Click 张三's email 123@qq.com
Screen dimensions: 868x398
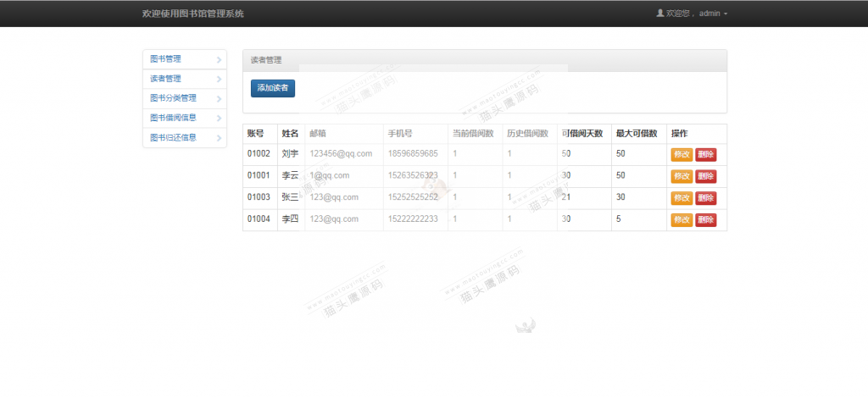[x=334, y=196]
